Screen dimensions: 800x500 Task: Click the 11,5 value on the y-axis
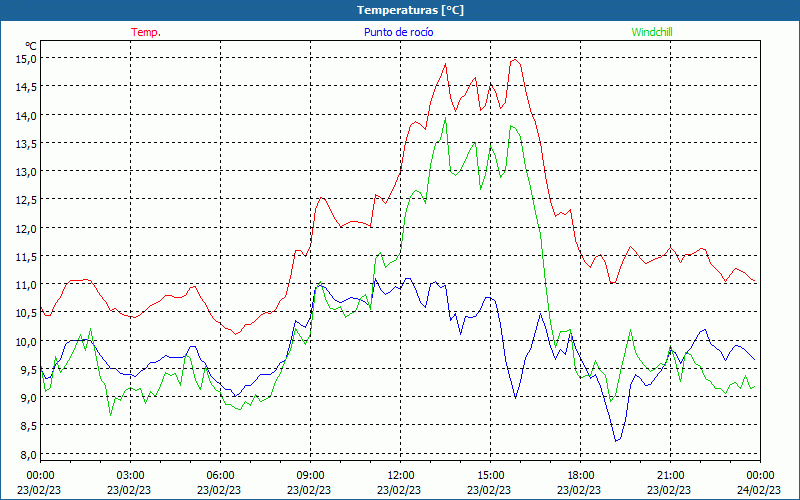[x=27, y=257]
